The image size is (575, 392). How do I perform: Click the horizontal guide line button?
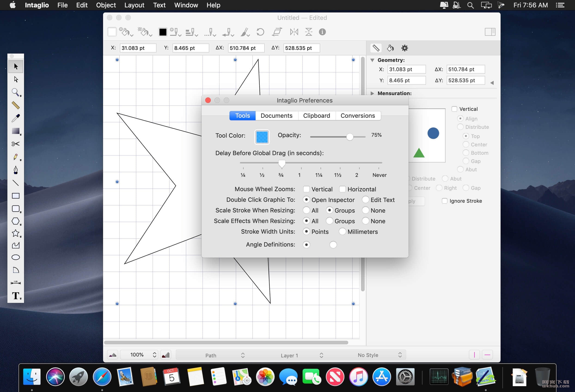tap(487, 355)
